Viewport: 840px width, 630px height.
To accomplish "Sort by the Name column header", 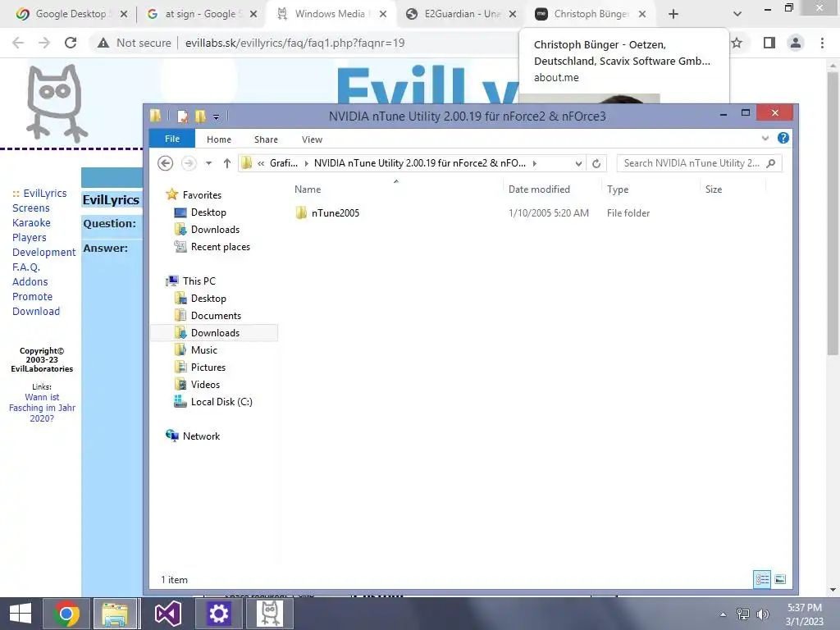I will pos(308,189).
